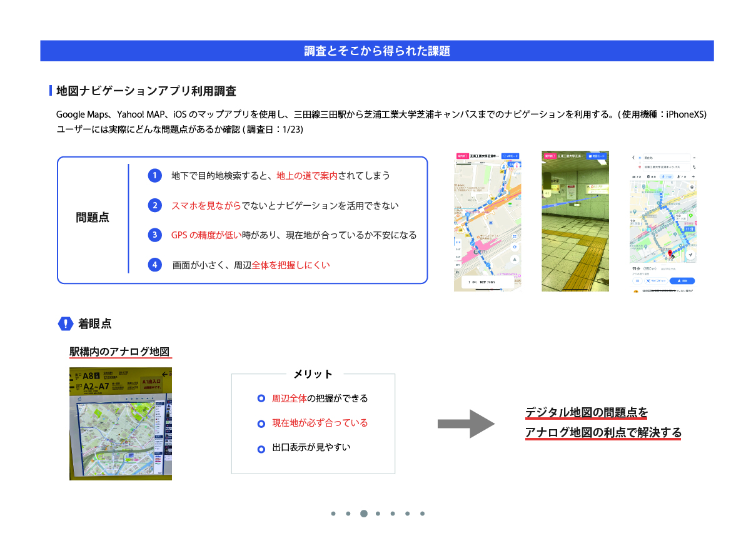The height and width of the screenshot is (538, 756).
Task: Go to the first slide pagination dot
Action: pos(333,514)
